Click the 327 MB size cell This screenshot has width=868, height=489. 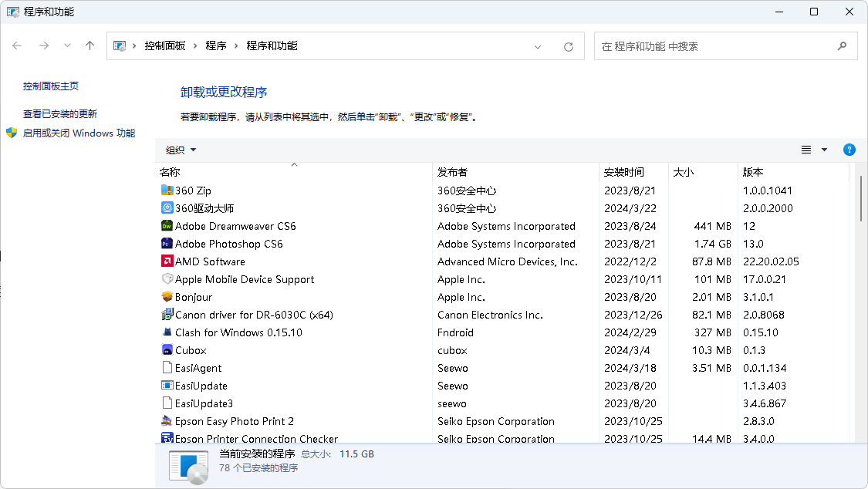point(713,332)
